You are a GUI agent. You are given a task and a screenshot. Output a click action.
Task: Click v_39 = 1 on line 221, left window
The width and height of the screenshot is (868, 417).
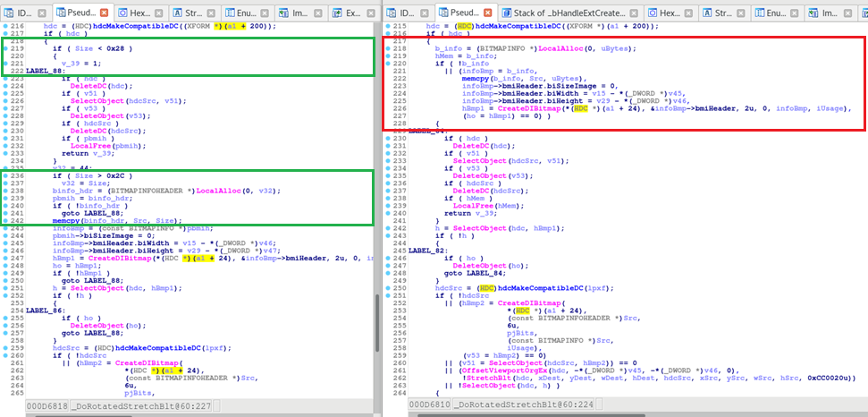click(x=80, y=64)
